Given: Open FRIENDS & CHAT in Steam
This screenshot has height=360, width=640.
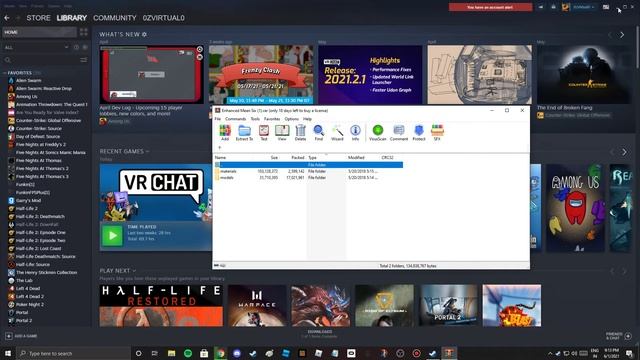Looking at the screenshot, I should pos(618,336).
